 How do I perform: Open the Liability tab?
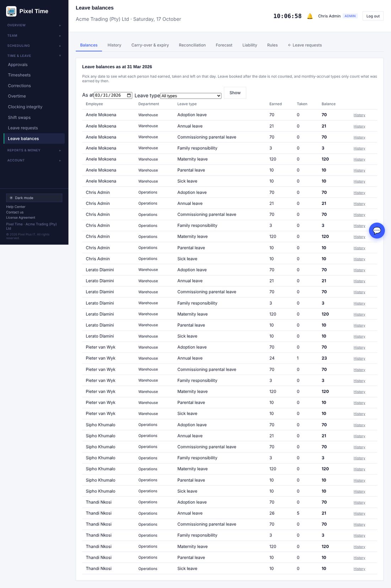pos(250,45)
